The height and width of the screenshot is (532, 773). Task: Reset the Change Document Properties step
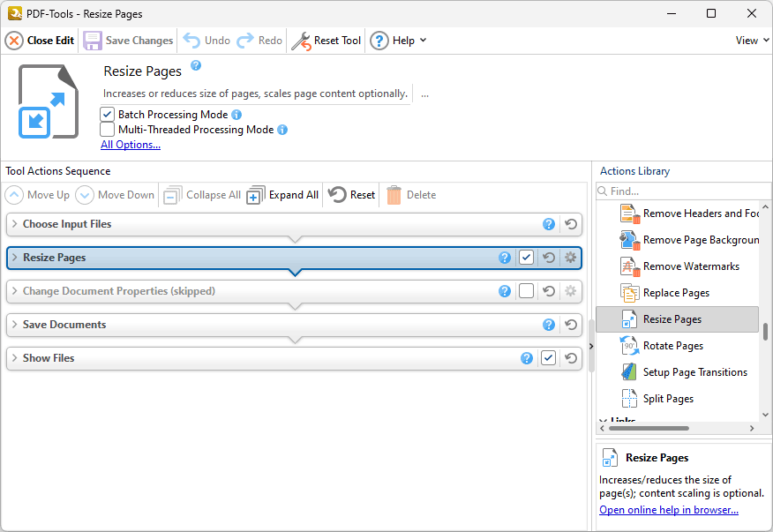click(549, 291)
